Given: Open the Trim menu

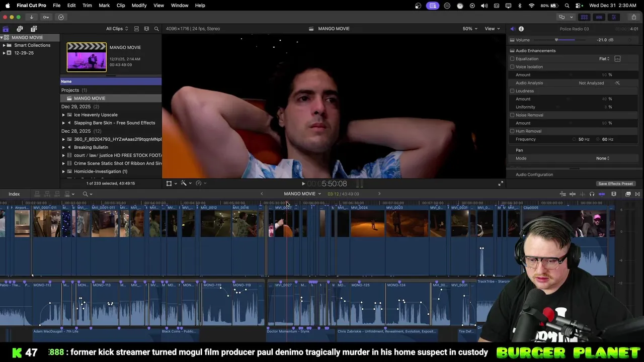Looking at the screenshot, I should coord(87,6).
